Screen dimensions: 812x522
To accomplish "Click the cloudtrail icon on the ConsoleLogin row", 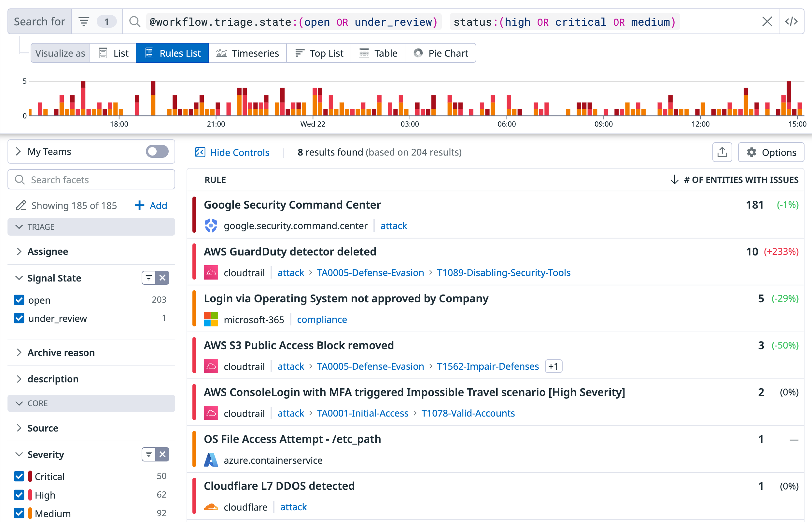I will [211, 413].
